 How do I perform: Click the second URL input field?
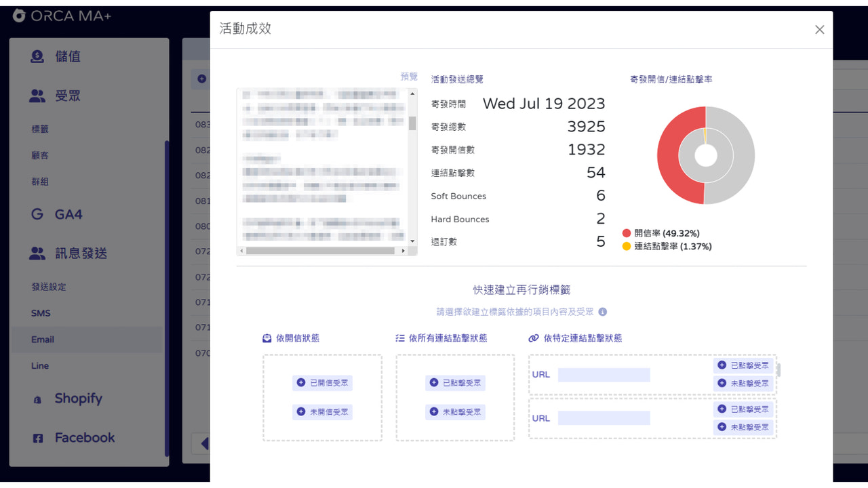tap(604, 418)
